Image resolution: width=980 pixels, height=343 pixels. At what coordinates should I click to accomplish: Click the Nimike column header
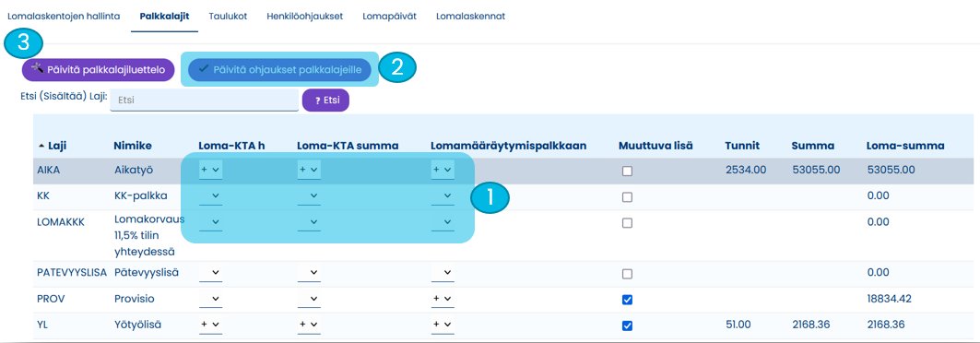pos(133,146)
